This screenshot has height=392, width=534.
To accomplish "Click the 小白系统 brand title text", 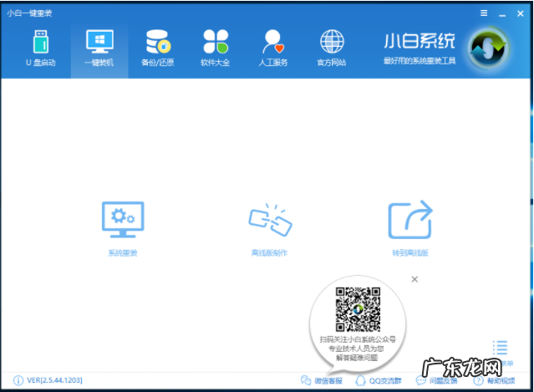I will (420, 41).
